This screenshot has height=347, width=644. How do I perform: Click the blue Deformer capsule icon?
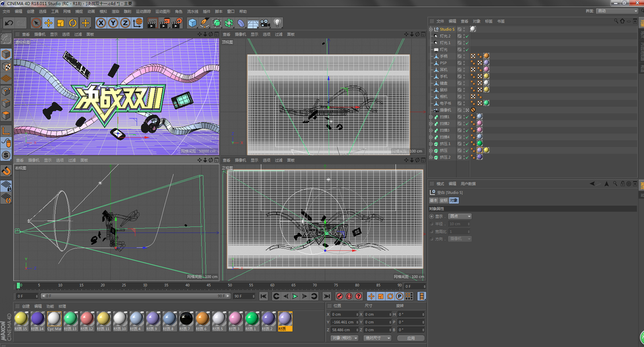click(x=241, y=23)
